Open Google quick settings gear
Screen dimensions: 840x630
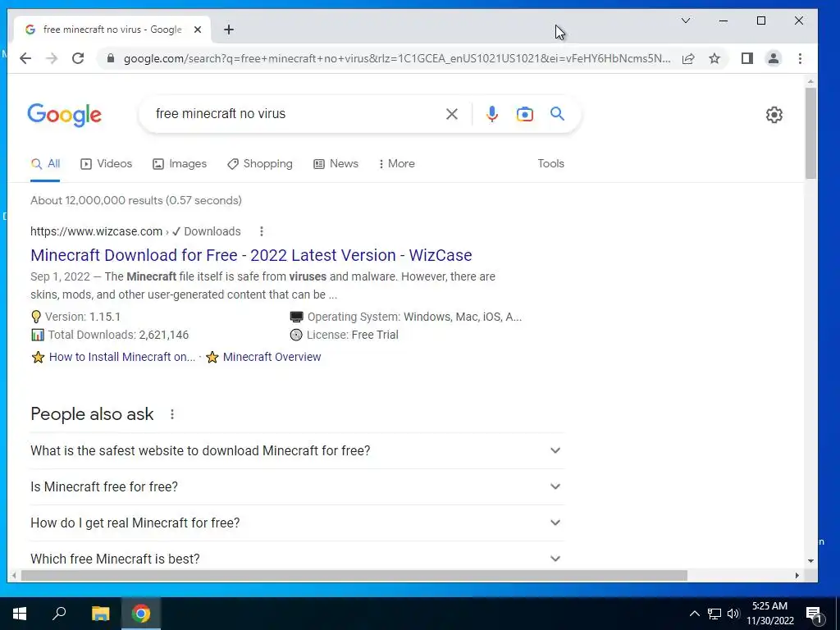click(x=774, y=115)
